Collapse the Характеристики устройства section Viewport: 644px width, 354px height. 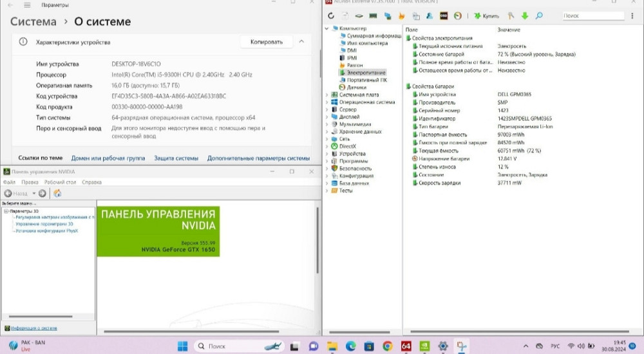[301, 42]
